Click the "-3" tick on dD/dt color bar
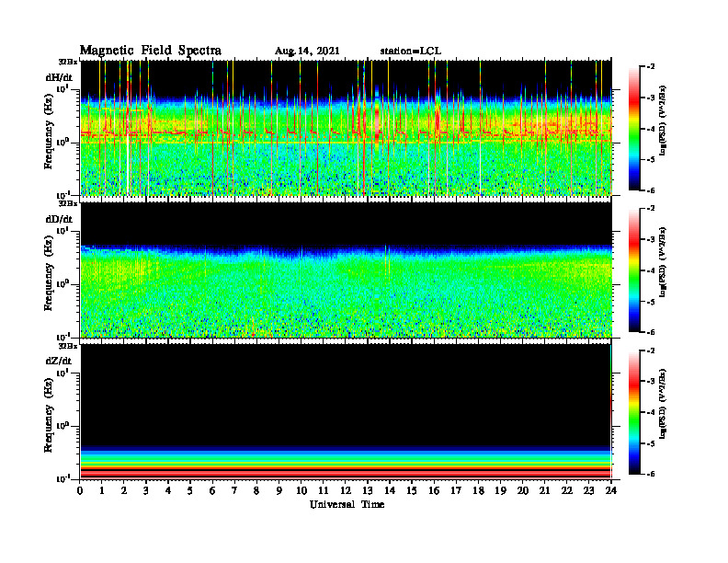The height and width of the screenshot is (563, 728). pyautogui.click(x=650, y=239)
